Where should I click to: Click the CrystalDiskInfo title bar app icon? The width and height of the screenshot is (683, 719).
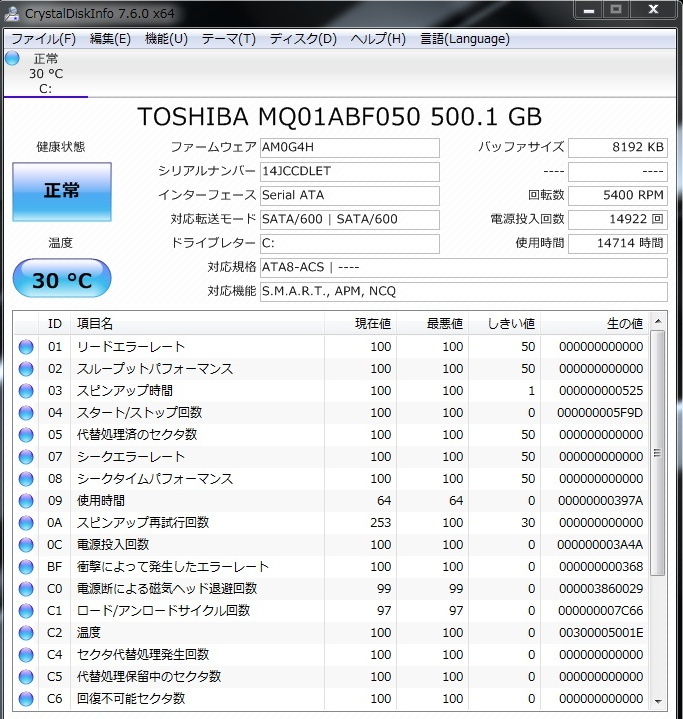(x=12, y=11)
